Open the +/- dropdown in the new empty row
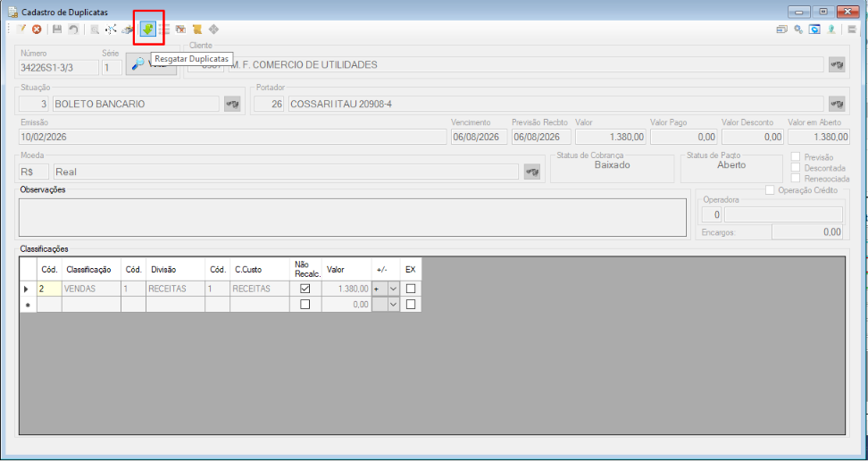Image resolution: width=868 pixels, height=461 pixels. click(x=394, y=304)
